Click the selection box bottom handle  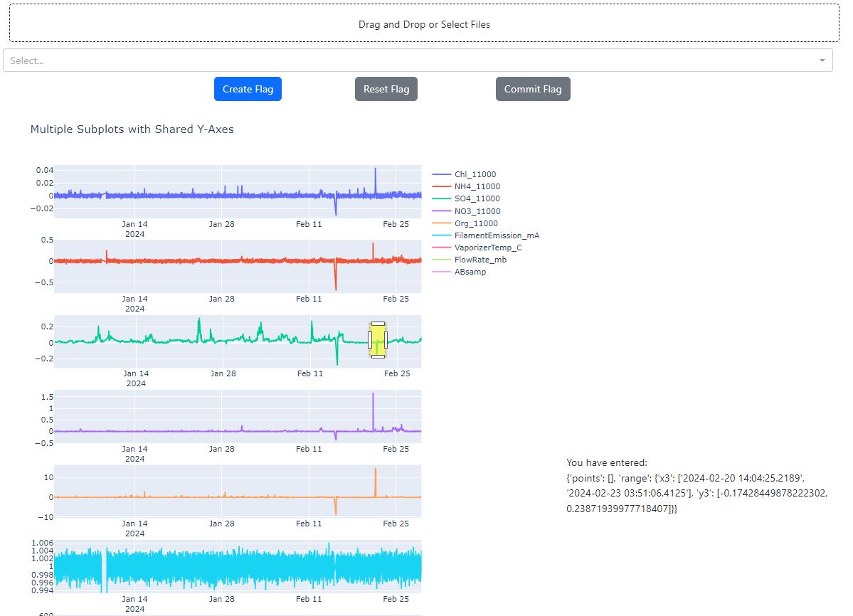click(378, 356)
